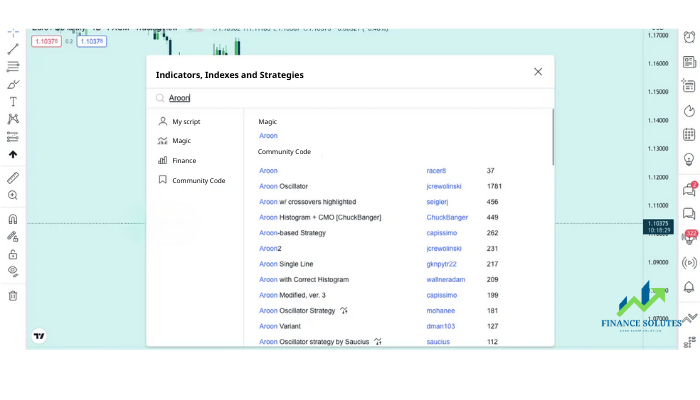Enable magnet mode icon
This screenshot has width=700, height=400.
pos(13,219)
